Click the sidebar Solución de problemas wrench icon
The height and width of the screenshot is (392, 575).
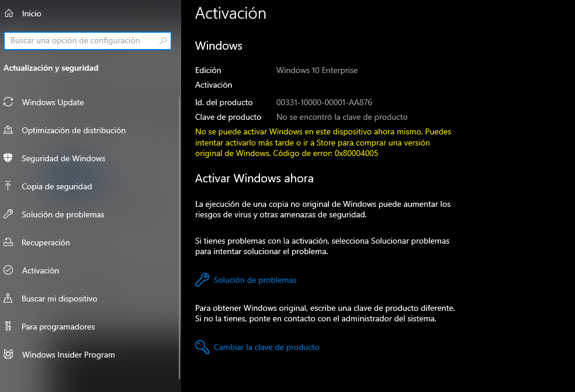(x=8, y=214)
